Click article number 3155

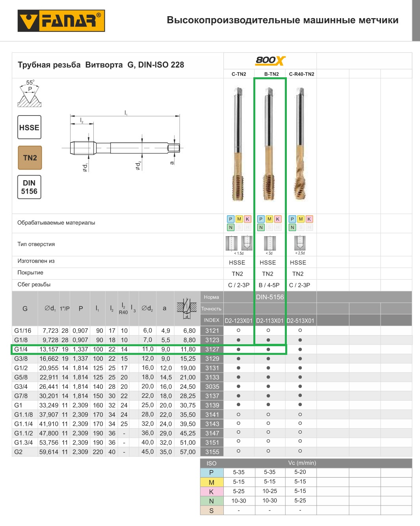(x=212, y=452)
